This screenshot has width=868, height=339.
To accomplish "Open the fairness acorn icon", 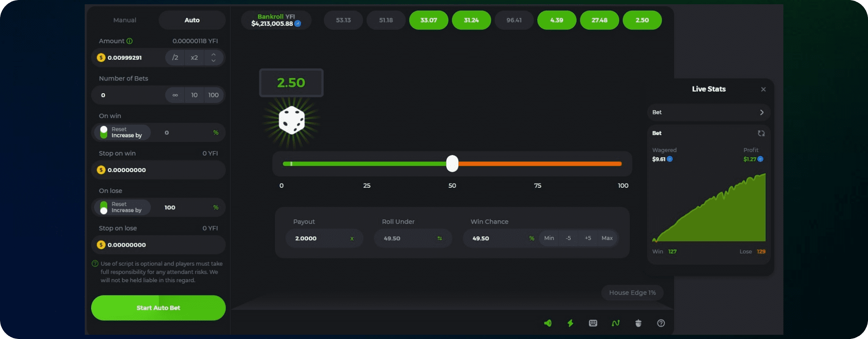I will pos(638,323).
